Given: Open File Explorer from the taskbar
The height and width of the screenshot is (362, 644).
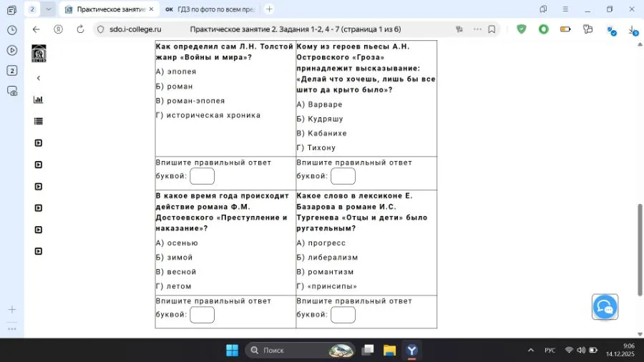Looking at the screenshot, I should coord(389,350).
